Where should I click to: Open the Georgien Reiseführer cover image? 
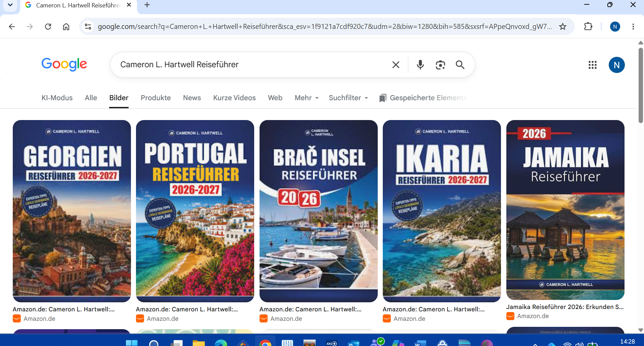(x=72, y=211)
